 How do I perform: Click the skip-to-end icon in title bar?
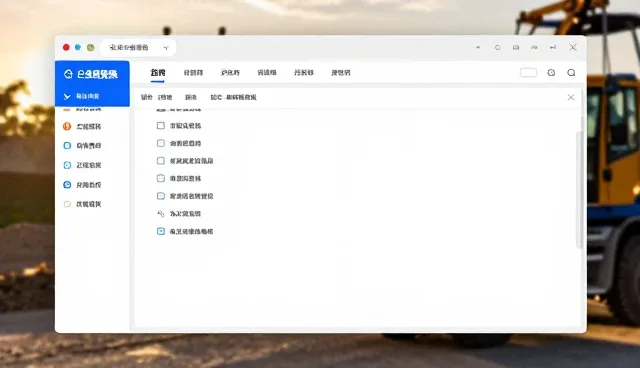[553, 48]
